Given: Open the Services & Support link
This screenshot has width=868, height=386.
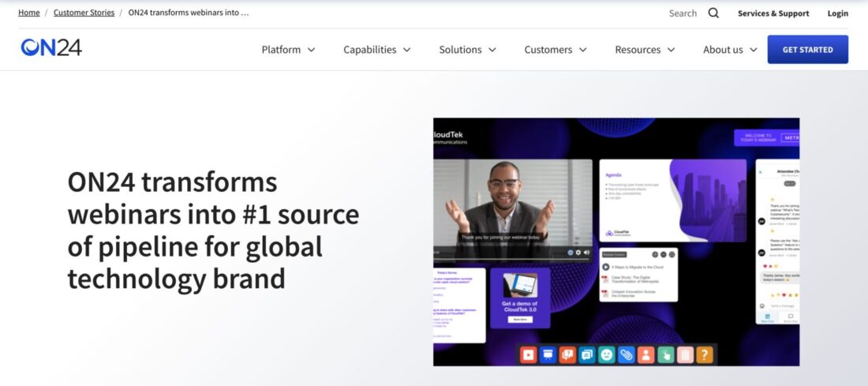Looking at the screenshot, I should (x=773, y=13).
